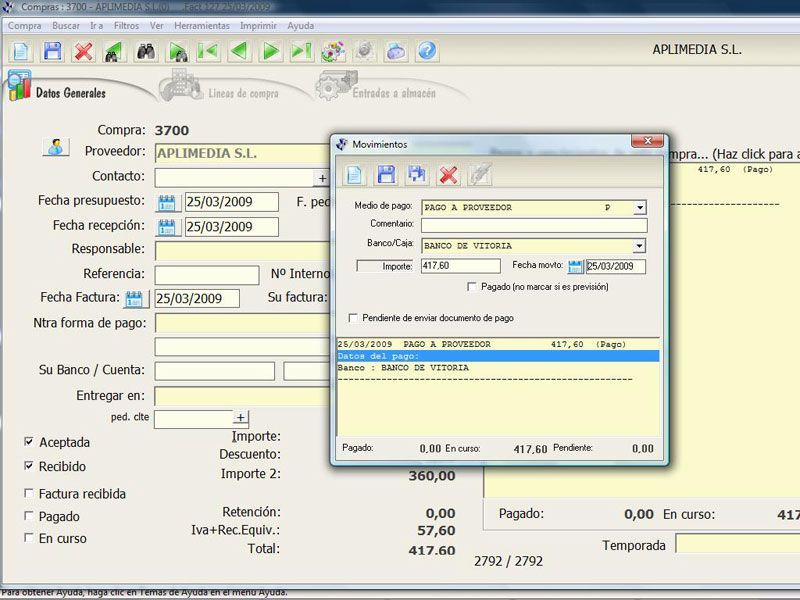Open the Buscar menu
This screenshot has width=800, height=600.
coord(66,26)
